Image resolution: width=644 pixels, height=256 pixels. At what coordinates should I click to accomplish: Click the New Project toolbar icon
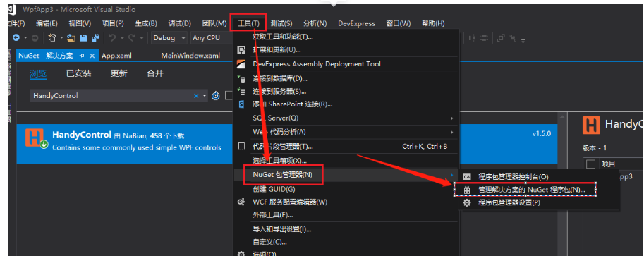[x=52, y=38]
